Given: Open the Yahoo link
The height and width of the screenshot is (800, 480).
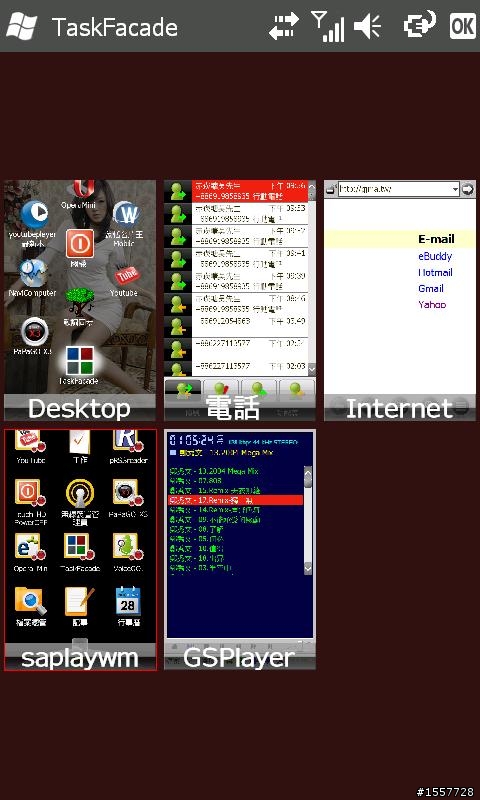Looking at the screenshot, I should (x=432, y=305).
